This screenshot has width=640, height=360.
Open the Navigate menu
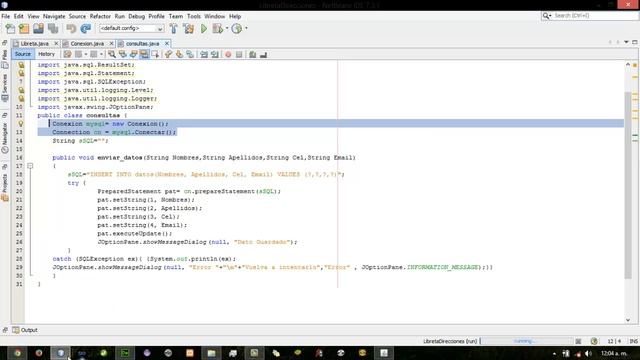[54, 16]
